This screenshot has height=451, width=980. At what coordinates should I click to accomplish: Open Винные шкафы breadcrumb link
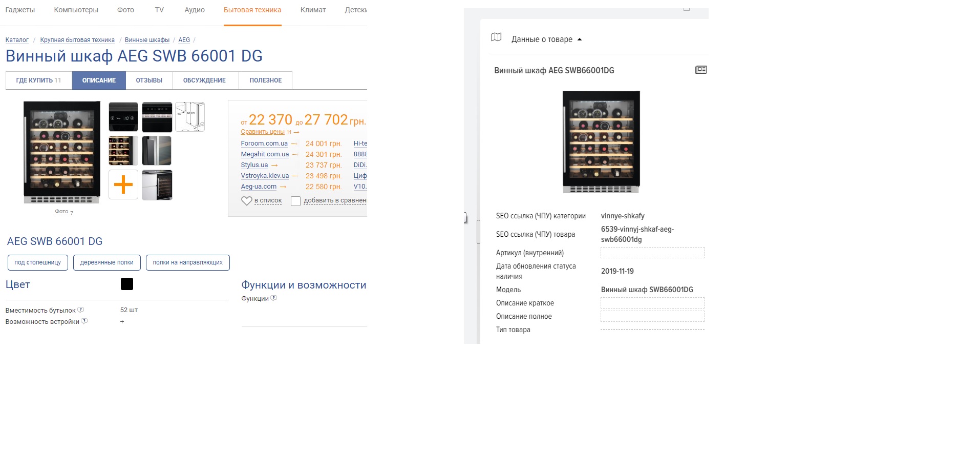click(147, 40)
